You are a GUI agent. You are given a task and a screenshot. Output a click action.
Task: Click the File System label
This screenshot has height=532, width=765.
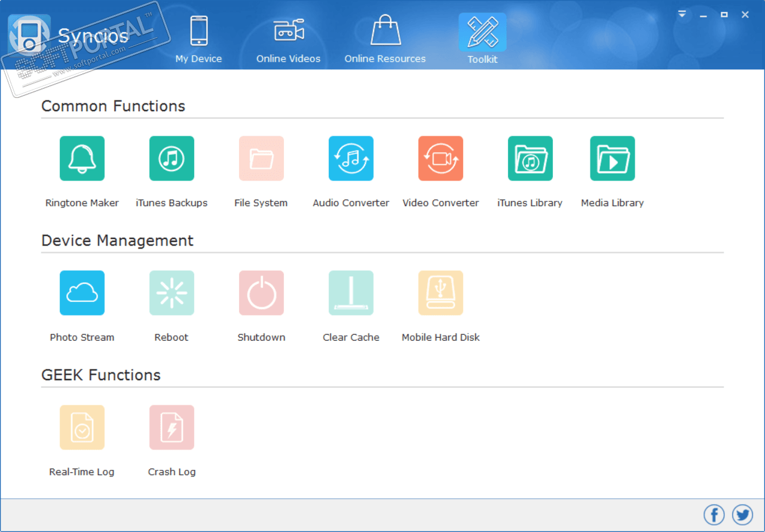[261, 203]
